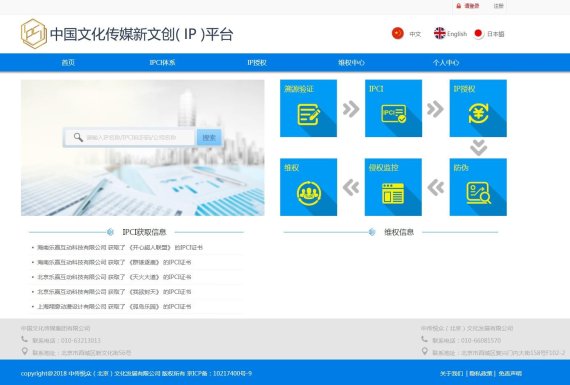The width and height of the screenshot is (570, 385).
Task: Open news row about 《孤岛乐园》 IPCI certificate
Action: tap(115, 306)
